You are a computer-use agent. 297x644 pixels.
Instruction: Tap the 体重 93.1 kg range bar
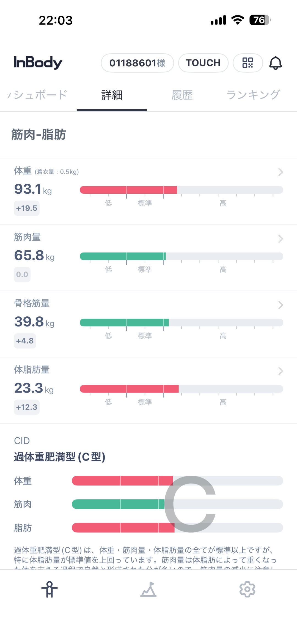[182, 190]
